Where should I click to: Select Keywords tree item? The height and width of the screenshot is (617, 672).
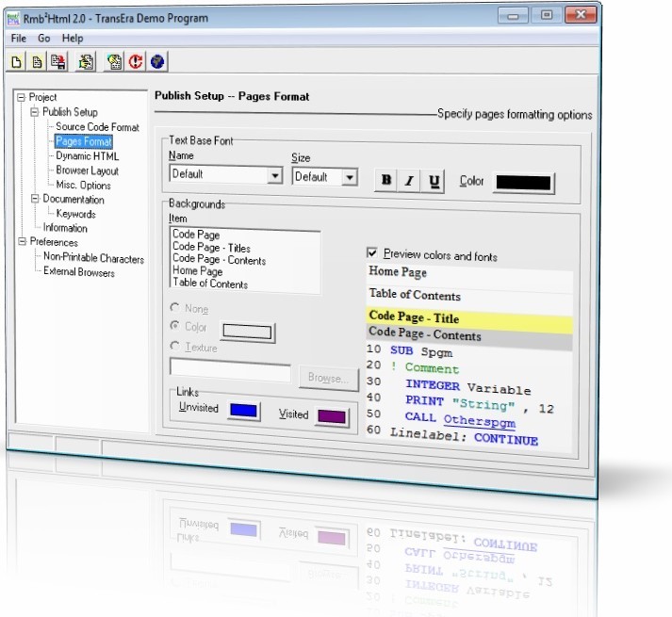(x=75, y=214)
